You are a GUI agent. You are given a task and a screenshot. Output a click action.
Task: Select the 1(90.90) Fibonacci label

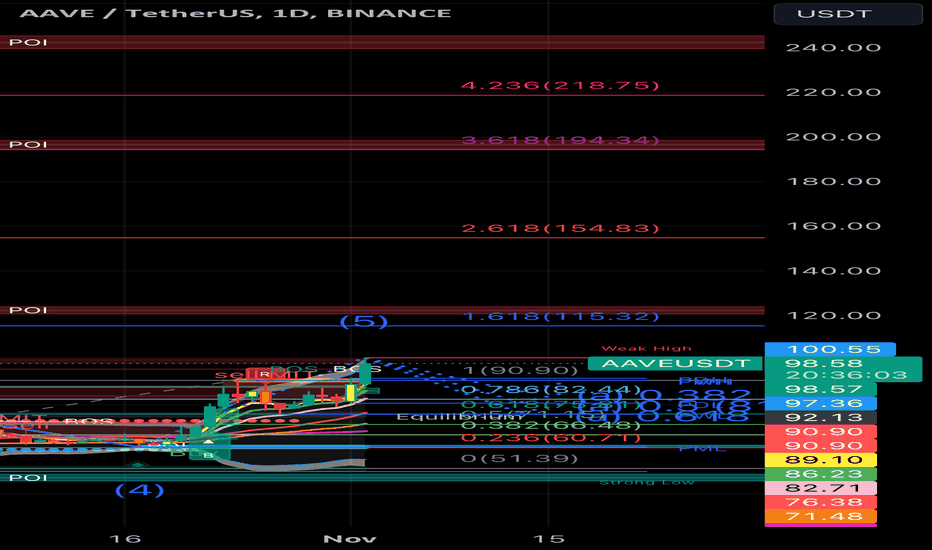(x=519, y=370)
